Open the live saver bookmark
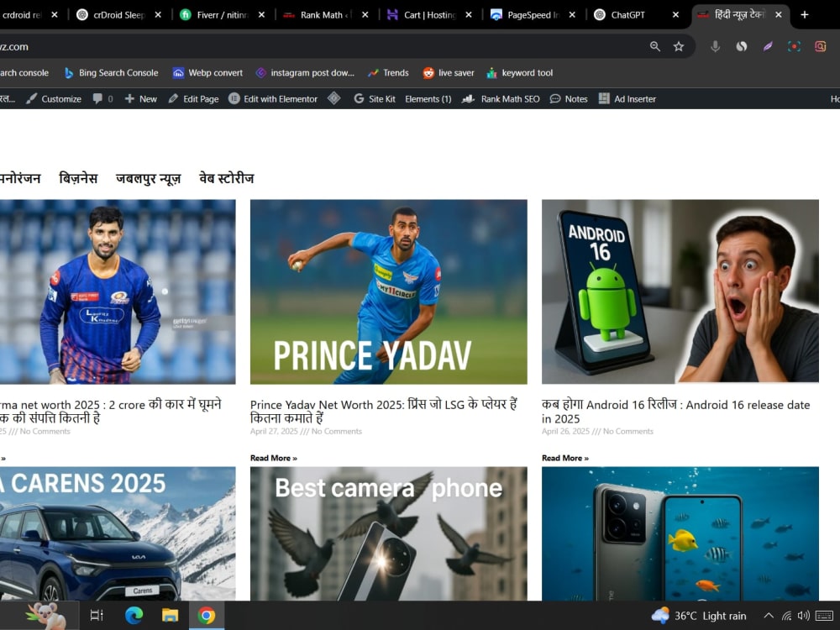This screenshot has height=630, width=840. pos(449,73)
